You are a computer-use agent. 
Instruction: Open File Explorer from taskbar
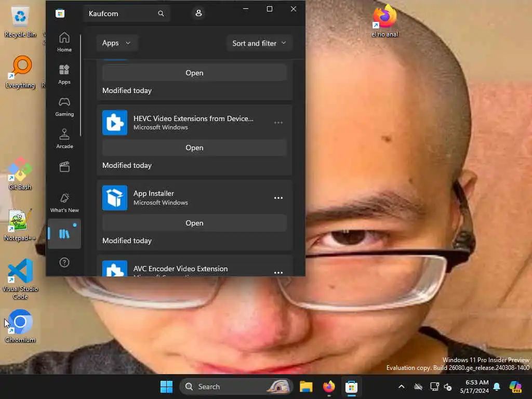pyautogui.click(x=306, y=387)
